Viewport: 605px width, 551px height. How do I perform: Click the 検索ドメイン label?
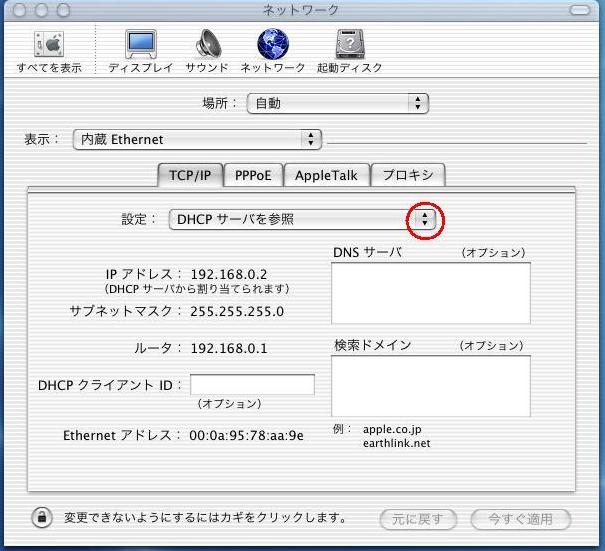point(372,345)
